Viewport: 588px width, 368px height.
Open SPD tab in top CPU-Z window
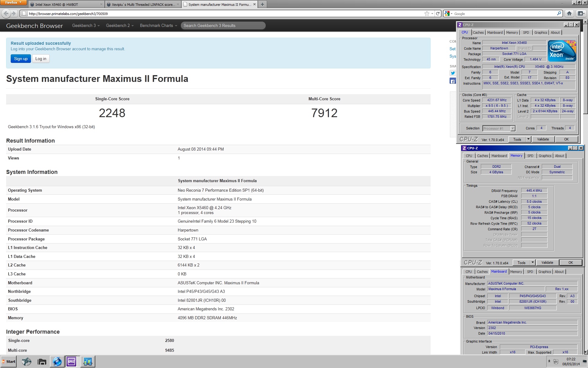pyautogui.click(x=526, y=33)
